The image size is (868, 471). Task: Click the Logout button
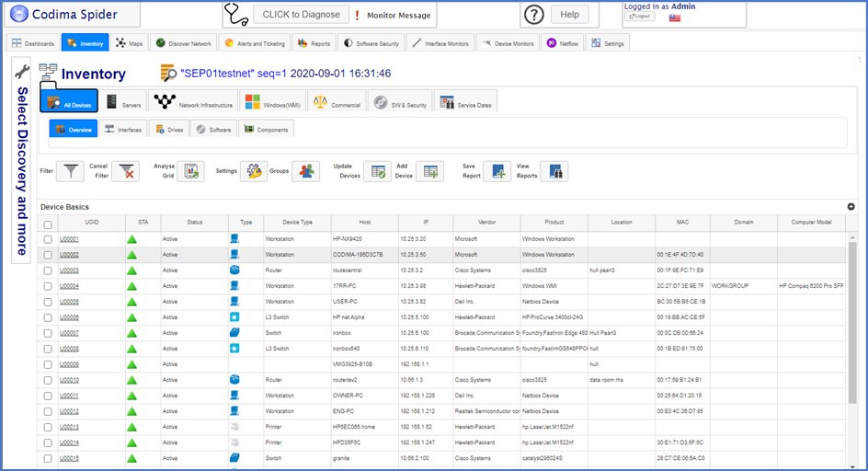(639, 16)
